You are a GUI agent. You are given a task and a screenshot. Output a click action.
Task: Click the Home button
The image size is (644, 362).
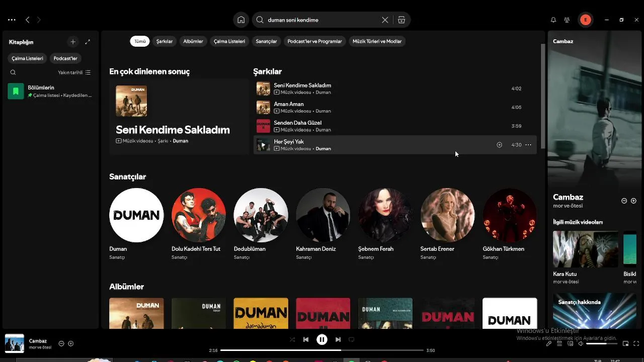coord(241,20)
